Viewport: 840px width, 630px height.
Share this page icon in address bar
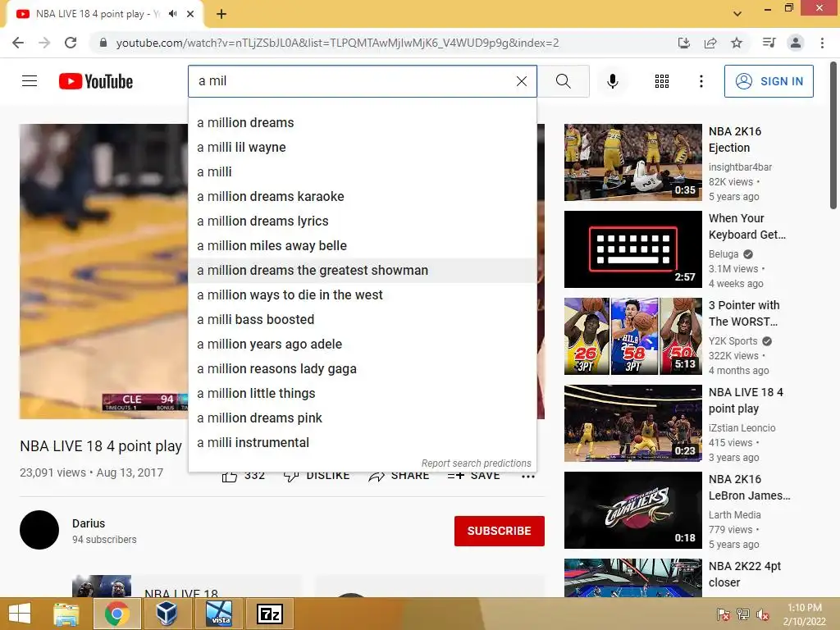pyautogui.click(x=710, y=43)
